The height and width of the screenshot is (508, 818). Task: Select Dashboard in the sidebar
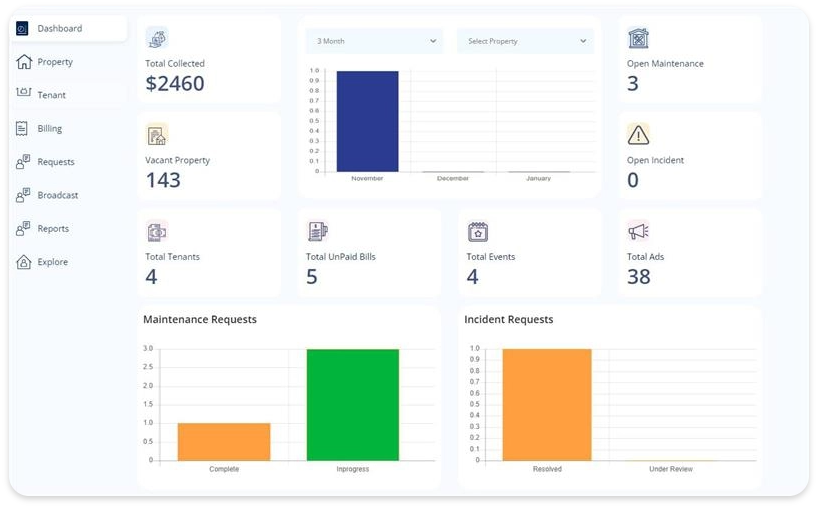coord(60,29)
